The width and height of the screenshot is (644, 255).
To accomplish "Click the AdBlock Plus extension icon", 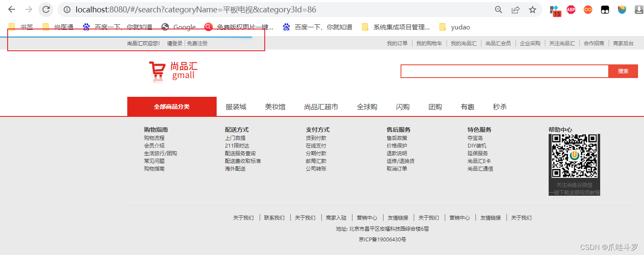I will (x=571, y=9).
